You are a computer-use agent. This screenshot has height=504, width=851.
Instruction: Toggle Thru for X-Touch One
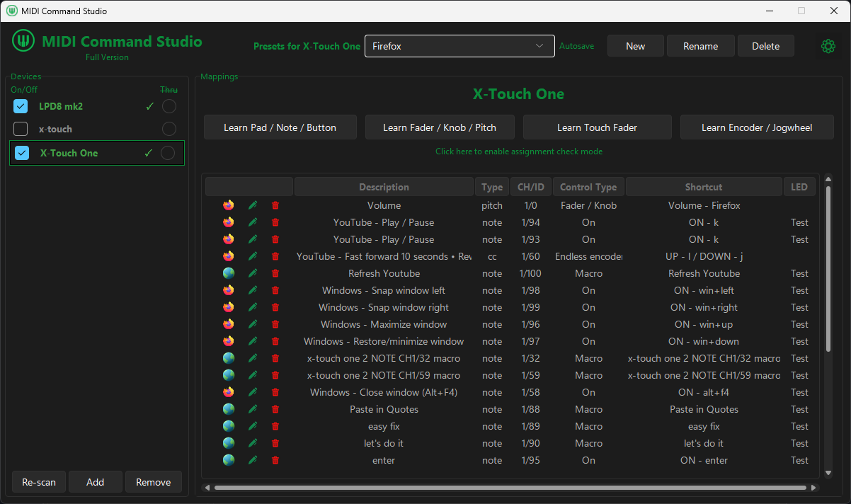coord(168,153)
